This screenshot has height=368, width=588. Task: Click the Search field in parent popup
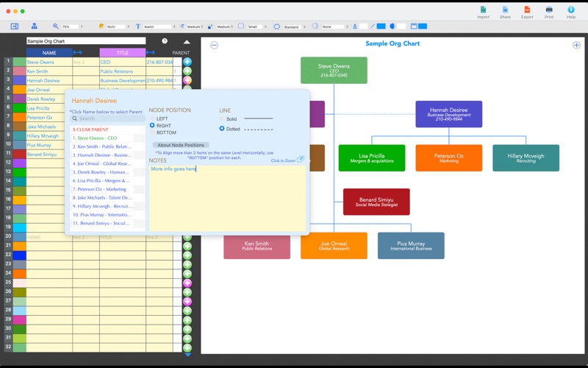tap(107, 118)
